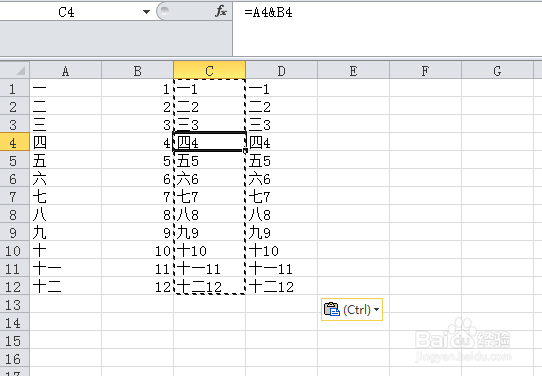This screenshot has height=376, width=542.
Task: Select column B header
Action: click(138, 71)
